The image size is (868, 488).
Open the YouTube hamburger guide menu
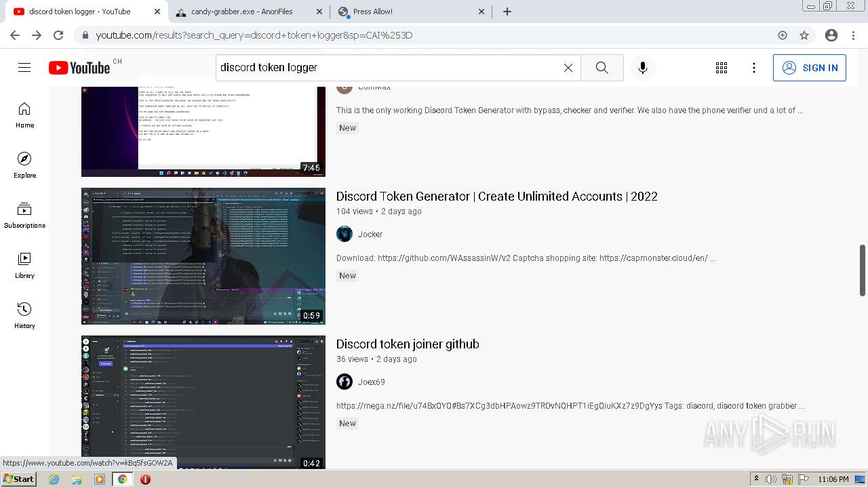click(x=24, y=68)
